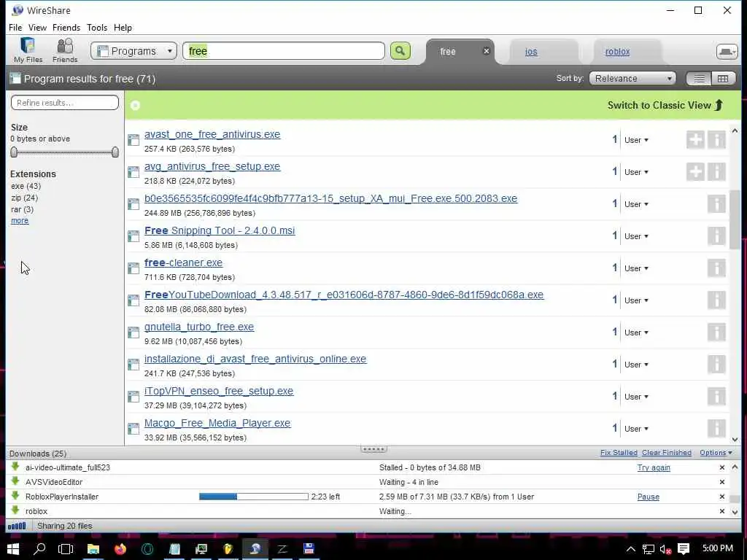Viewport: 747px width, 560px height.
Task: Click the Fix Stalled link
Action: 619,452
